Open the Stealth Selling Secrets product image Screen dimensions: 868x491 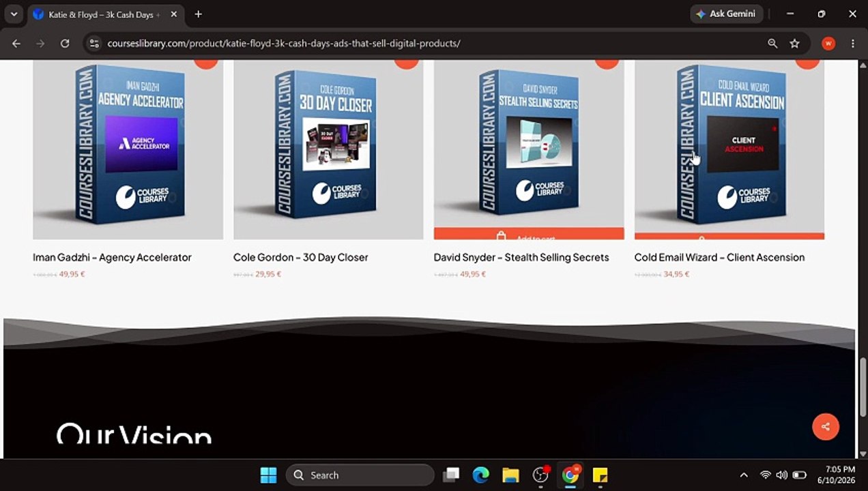(529, 144)
